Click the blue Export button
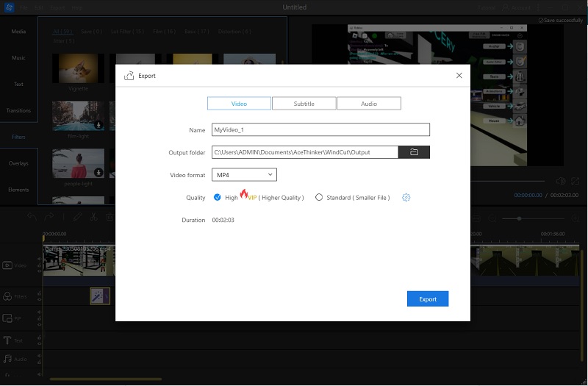This screenshot has width=588, height=386. point(428,299)
